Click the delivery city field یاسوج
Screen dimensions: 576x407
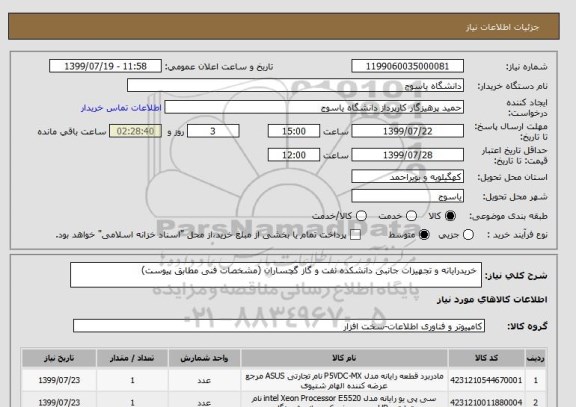tap(407, 196)
